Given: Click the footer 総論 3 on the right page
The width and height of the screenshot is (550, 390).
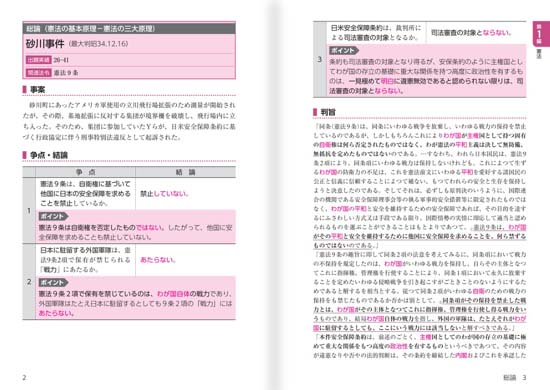Looking at the screenshot, I should [x=515, y=378].
